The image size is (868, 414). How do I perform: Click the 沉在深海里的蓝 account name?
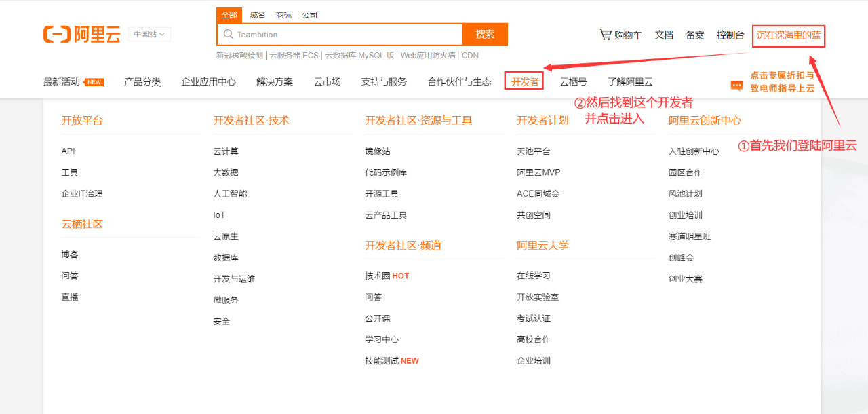click(789, 35)
